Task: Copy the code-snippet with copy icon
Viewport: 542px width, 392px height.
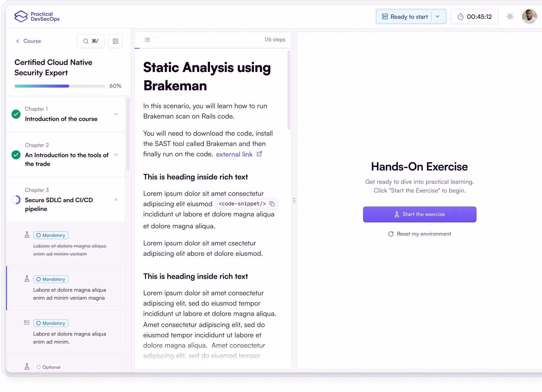Action: (272, 204)
